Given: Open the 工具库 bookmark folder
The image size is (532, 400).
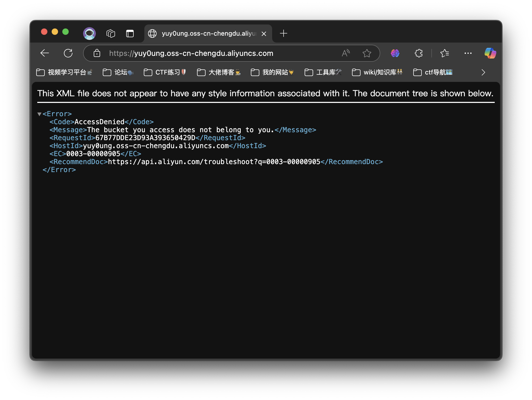Looking at the screenshot, I should 323,72.
